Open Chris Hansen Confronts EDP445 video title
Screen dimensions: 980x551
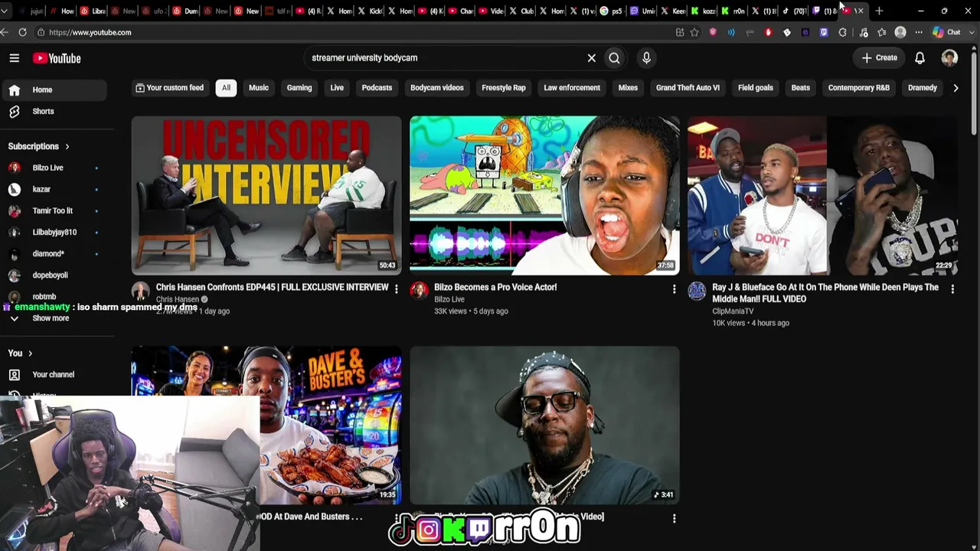[x=272, y=287]
